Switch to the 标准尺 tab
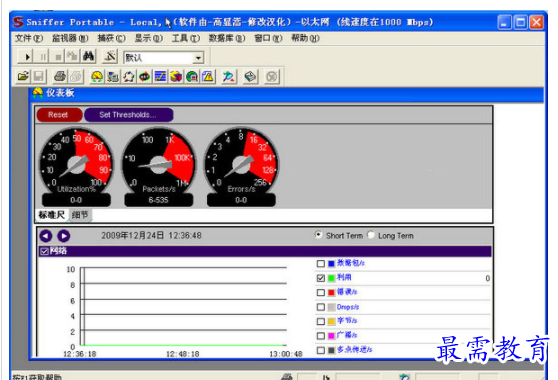Image resolution: width=558 pixels, height=380 pixels. click(x=52, y=215)
